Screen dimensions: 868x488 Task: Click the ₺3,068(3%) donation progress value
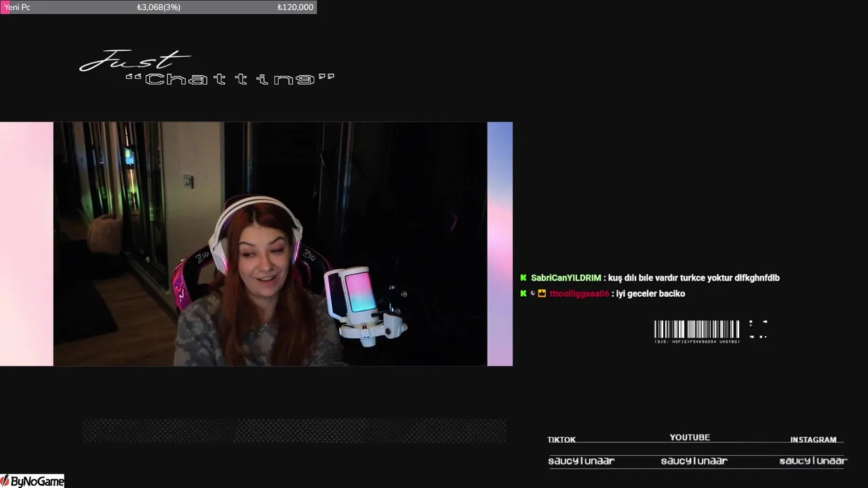(x=158, y=7)
